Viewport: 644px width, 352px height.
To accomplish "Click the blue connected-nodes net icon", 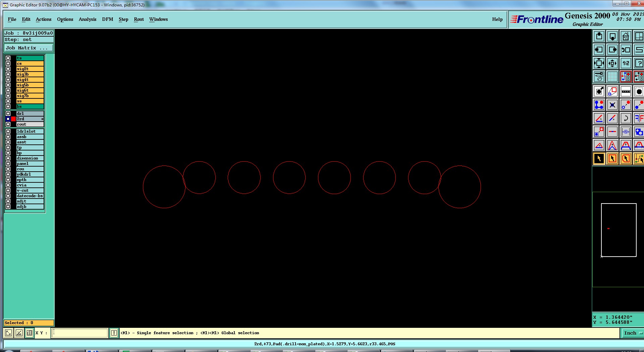I will (599, 105).
